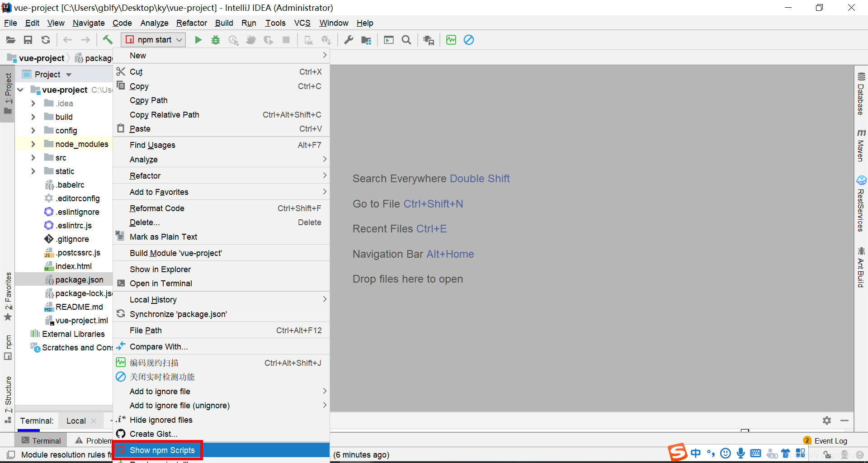Open the New submenu
This screenshot has height=463, width=868.
(x=221, y=56)
